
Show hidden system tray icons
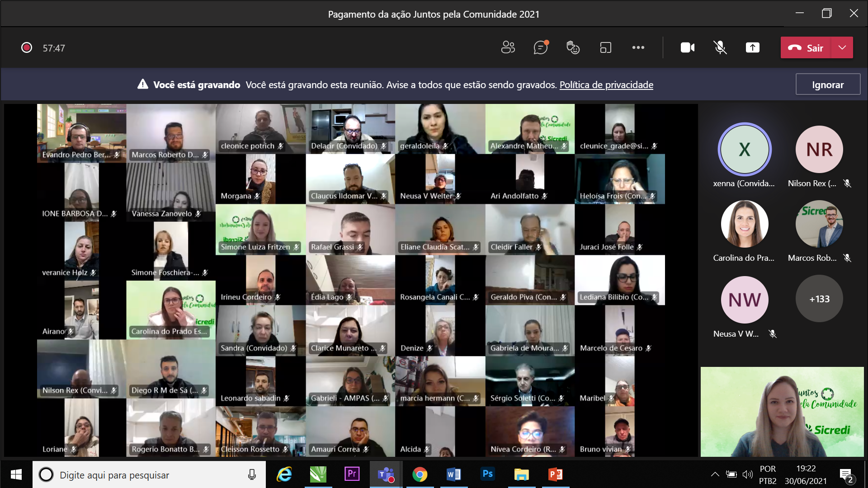(715, 474)
